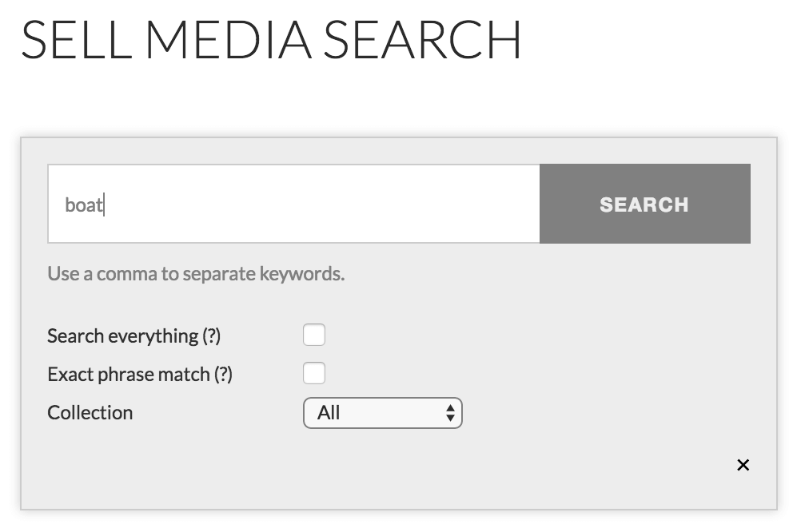
Task: Click the (?) help beside Search everything
Action: coord(211,336)
